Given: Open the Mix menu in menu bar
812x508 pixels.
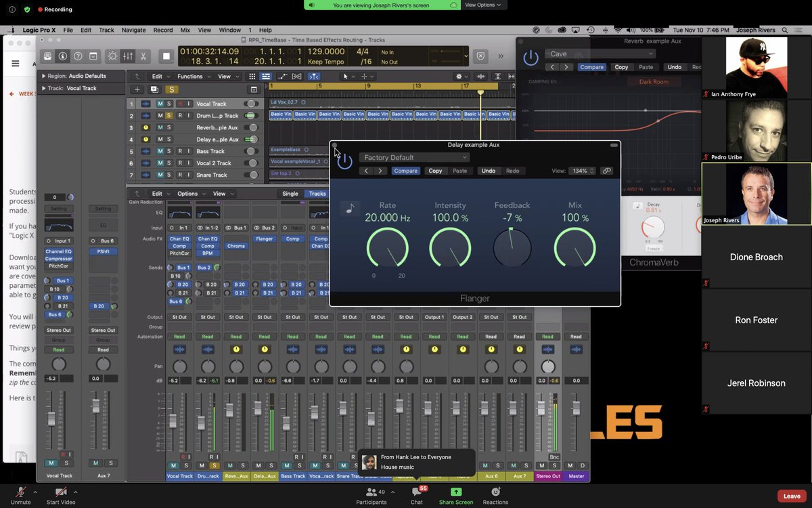Looking at the screenshot, I should click(185, 30).
